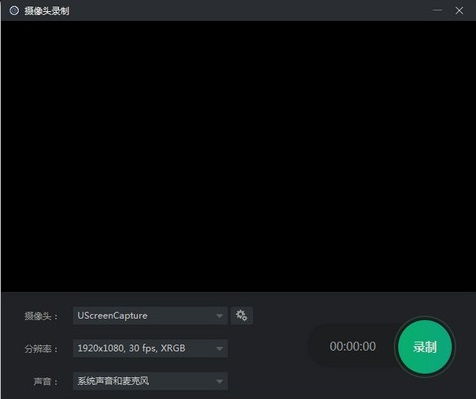
Task: Click the 分辨率 label
Action: coord(41,349)
